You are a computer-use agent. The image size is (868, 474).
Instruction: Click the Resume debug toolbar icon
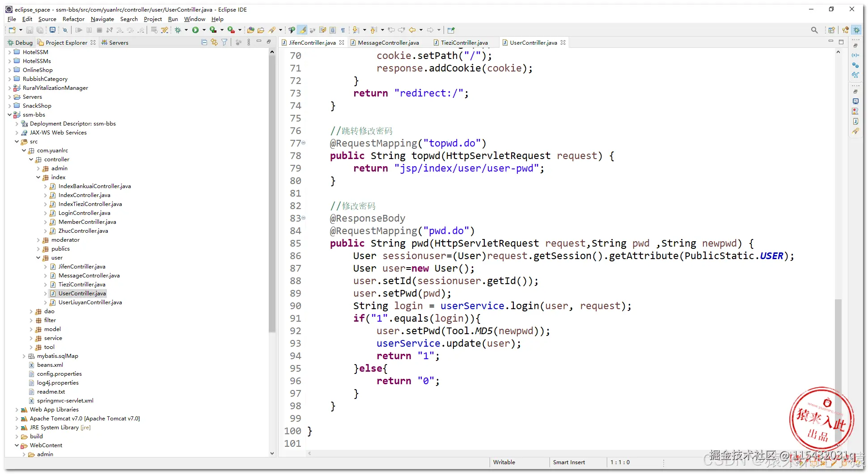pos(79,30)
